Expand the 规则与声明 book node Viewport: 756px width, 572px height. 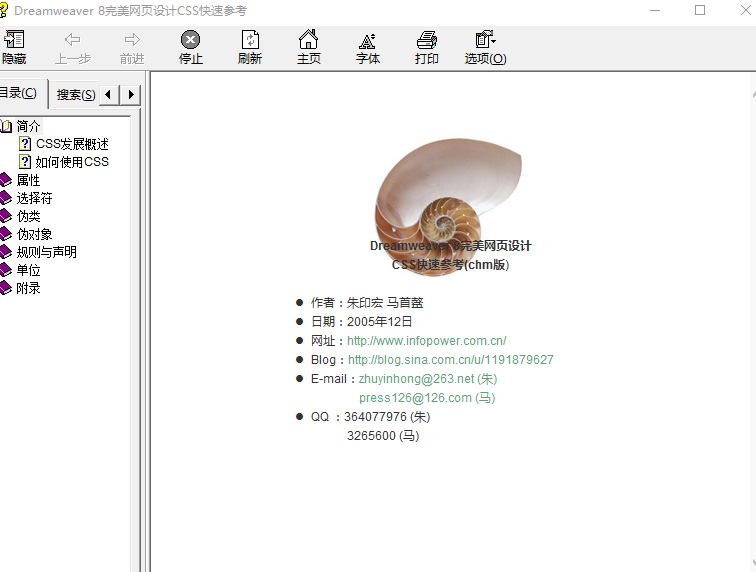(x=46, y=252)
